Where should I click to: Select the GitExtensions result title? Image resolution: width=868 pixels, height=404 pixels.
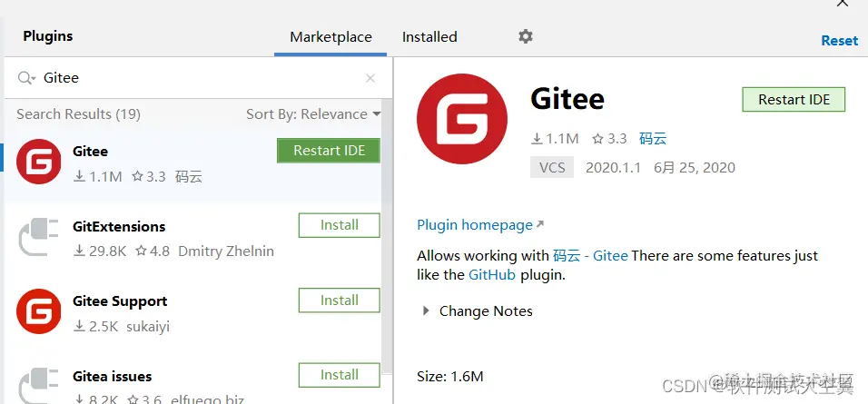pyautogui.click(x=119, y=226)
